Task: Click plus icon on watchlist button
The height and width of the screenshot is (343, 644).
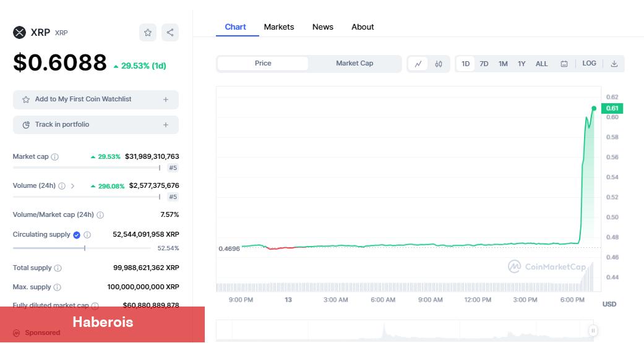Action: point(166,100)
